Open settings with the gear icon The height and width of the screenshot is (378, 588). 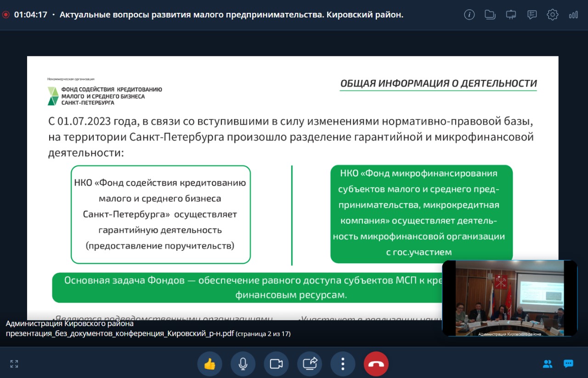[552, 15]
